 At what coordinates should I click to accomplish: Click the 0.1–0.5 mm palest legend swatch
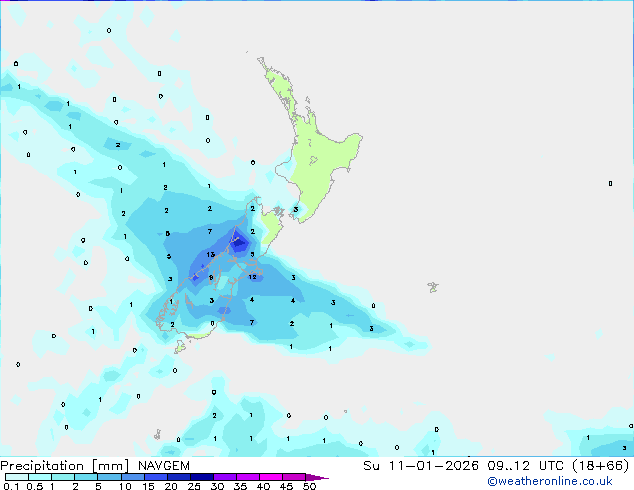(x=17, y=477)
